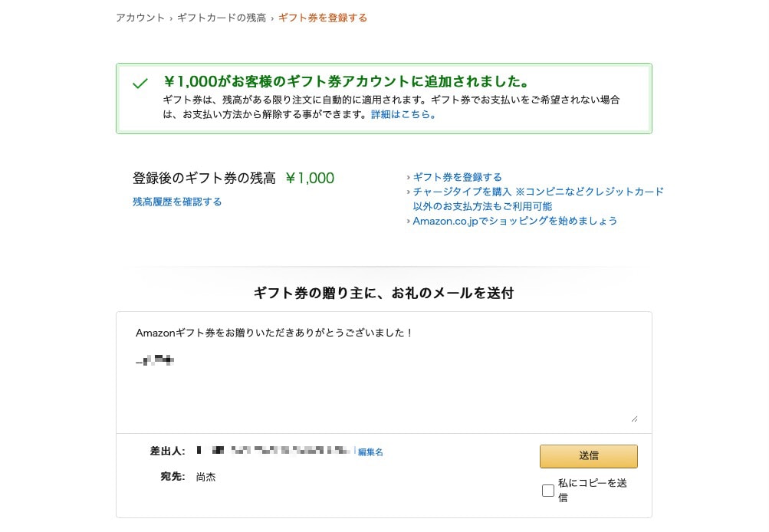
Task: Click the green success checkmark icon
Action: (140, 84)
